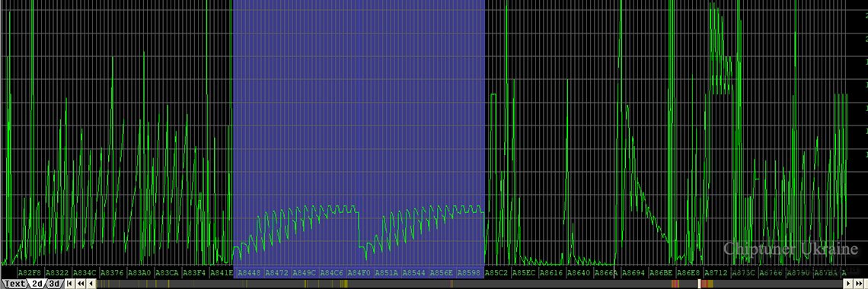Step back with the single left arrow
This screenshot has height=289, width=868.
click(x=91, y=284)
